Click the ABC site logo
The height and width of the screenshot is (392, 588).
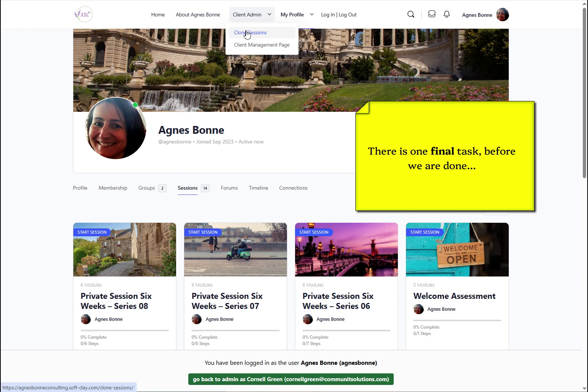coord(83,15)
